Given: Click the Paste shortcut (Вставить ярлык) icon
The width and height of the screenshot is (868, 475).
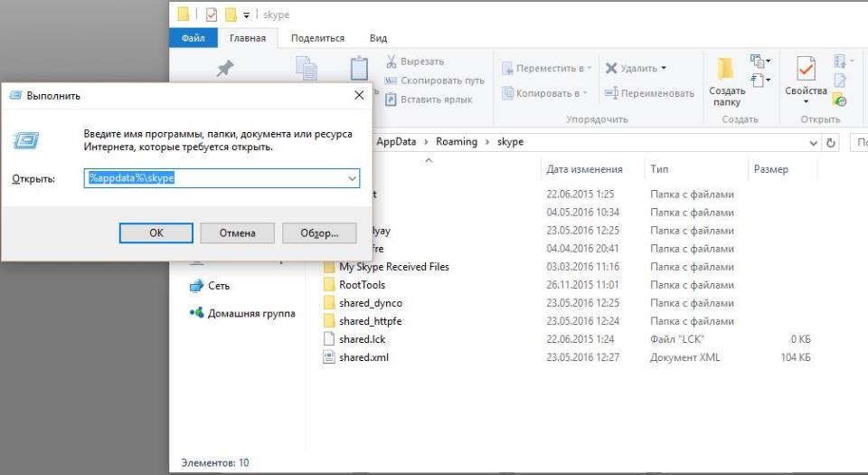Looking at the screenshot, I should (392, 100).
